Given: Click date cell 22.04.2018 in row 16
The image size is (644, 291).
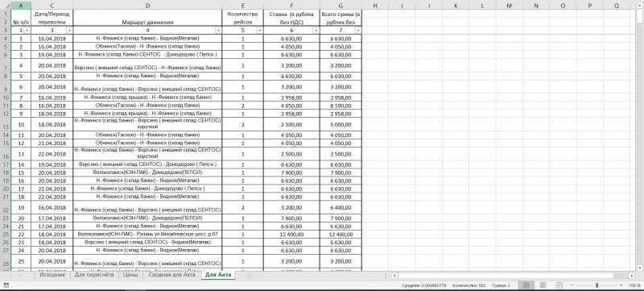Looking at the screenshot, I should point(52,154).
